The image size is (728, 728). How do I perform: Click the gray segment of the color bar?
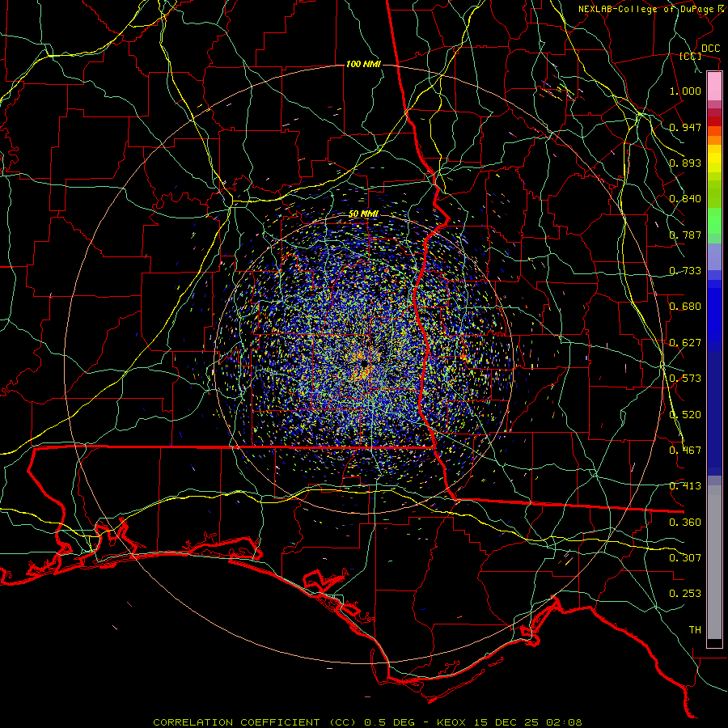pyautogui.click(x=714, y=562)
